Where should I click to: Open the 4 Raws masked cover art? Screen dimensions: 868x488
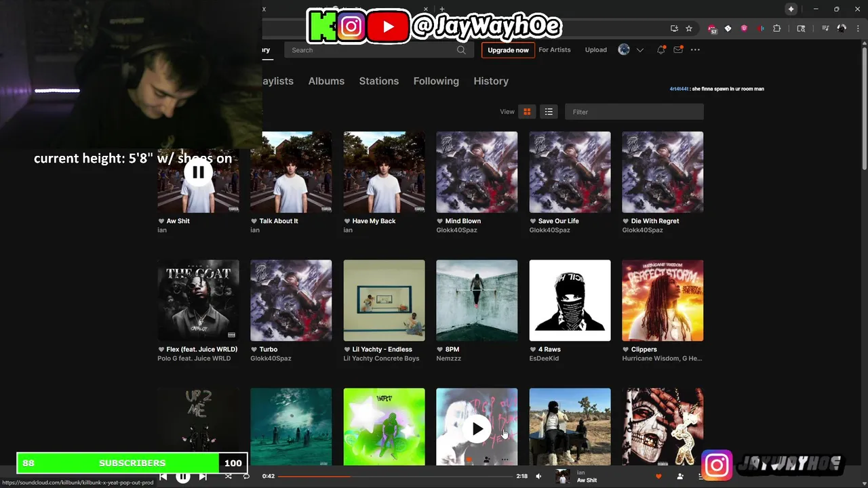pyautogui.click(x=570, y=300)
